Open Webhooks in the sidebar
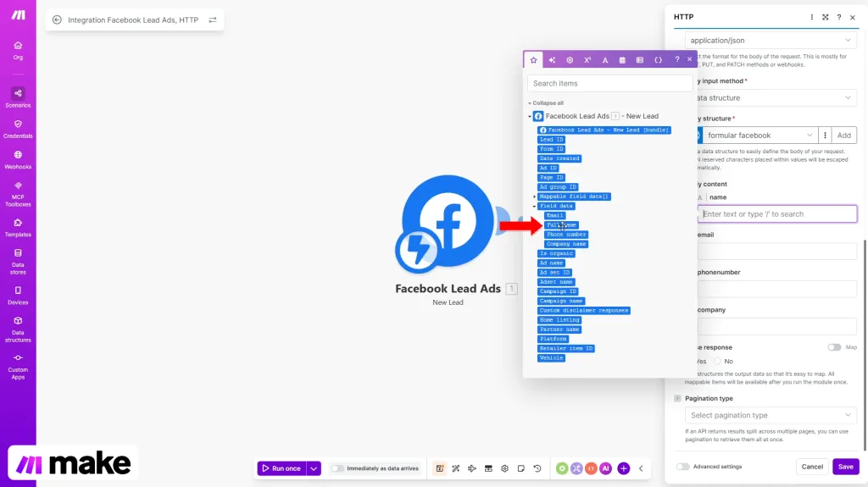This screenshot has height=487, width=868. pos(18,160)
